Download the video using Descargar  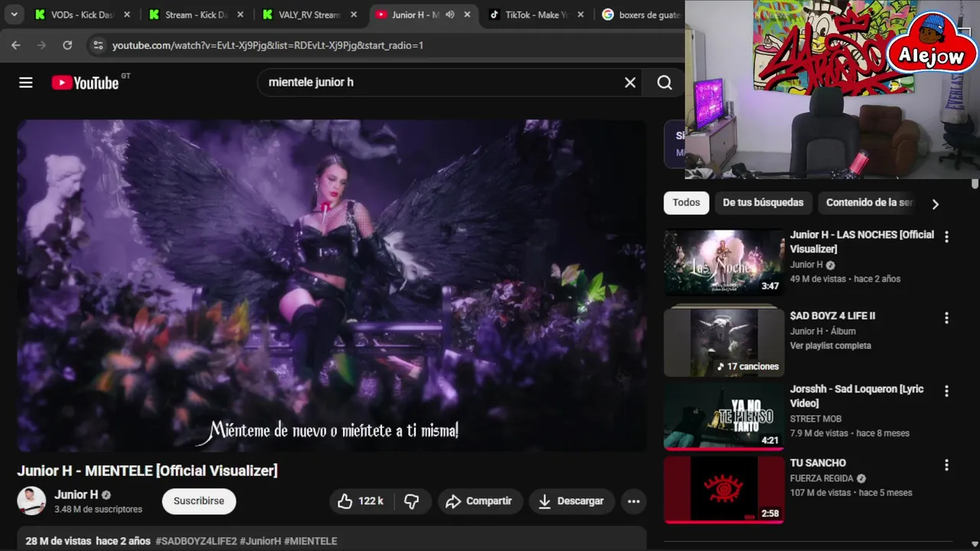click(571, 501)
